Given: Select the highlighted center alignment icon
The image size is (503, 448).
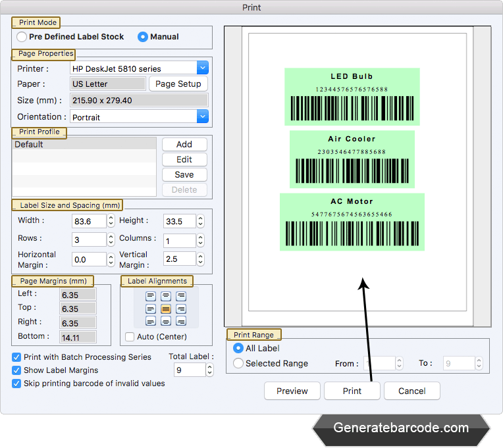Looking at the screenshot, I should tap(166, 309).
